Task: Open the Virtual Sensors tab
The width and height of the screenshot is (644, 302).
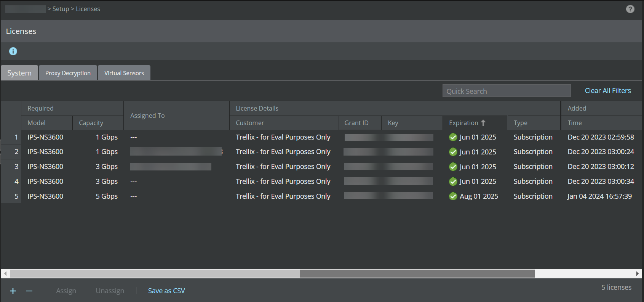Action: coord(124,73)
